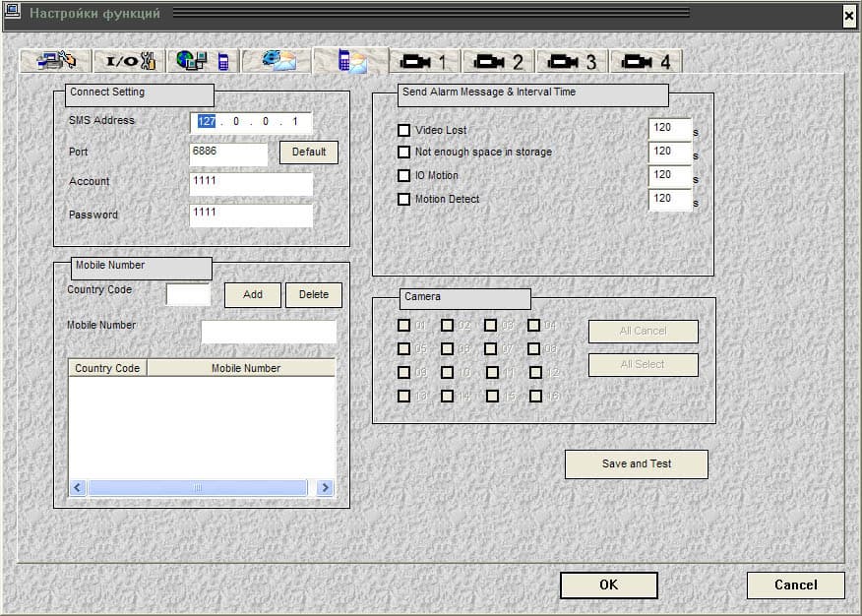Click the Motion Detect interval field
Image resolution: width=862 pixels, height=616 pixels.
click(669, 200)
